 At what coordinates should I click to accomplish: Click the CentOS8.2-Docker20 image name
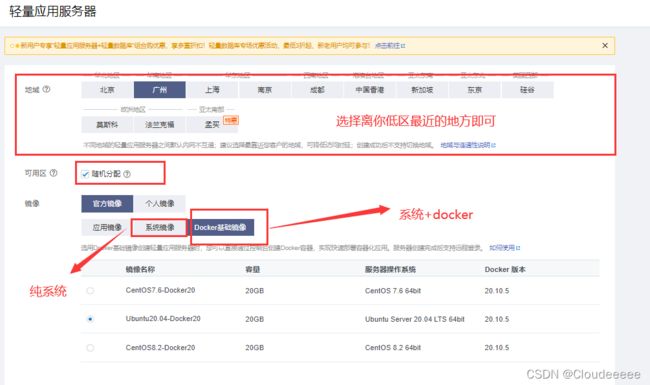coord(160,348)
